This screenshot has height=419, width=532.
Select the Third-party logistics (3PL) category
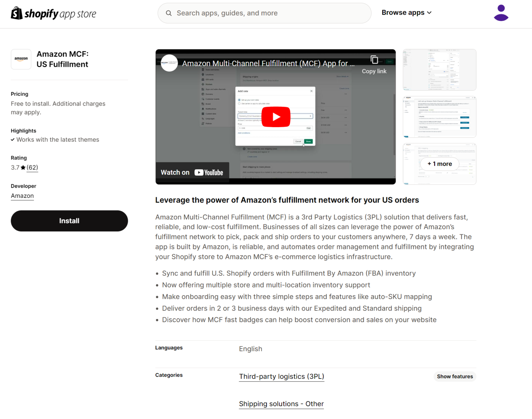281,376
